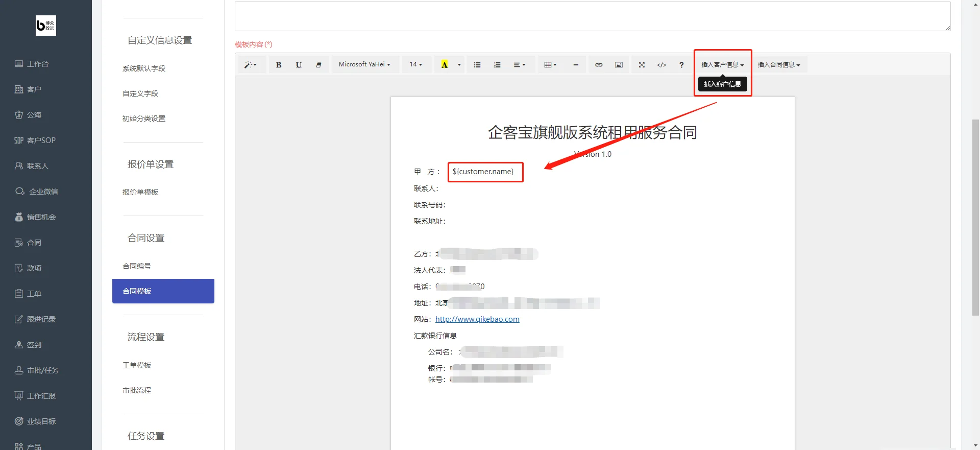Open the editor help question mark
Image resolution: width=980 pixels, height=450 pixels.
[x=681, y=65]
